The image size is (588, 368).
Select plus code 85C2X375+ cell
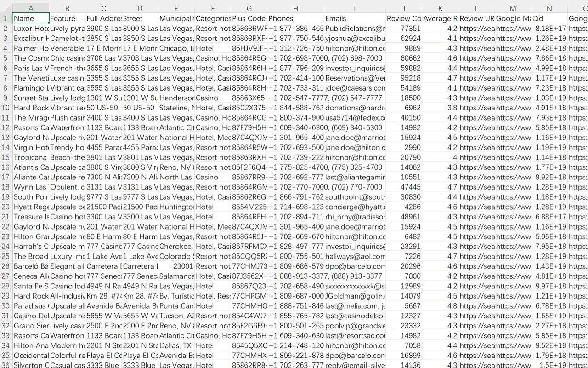tap(249, 108)
